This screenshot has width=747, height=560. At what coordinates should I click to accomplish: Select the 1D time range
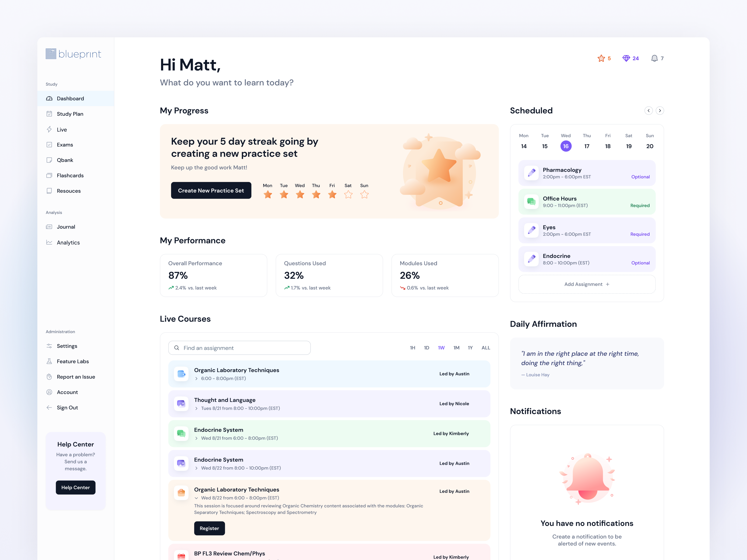pos(426,348)
